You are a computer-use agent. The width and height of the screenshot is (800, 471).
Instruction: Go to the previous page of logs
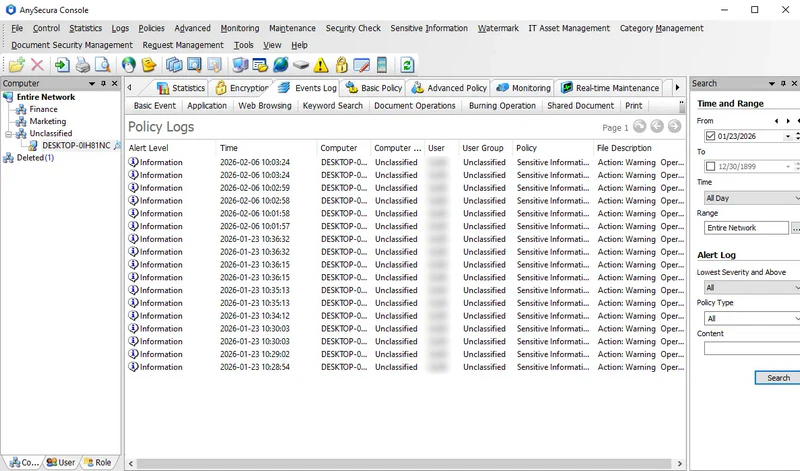(x=657, y=126)
